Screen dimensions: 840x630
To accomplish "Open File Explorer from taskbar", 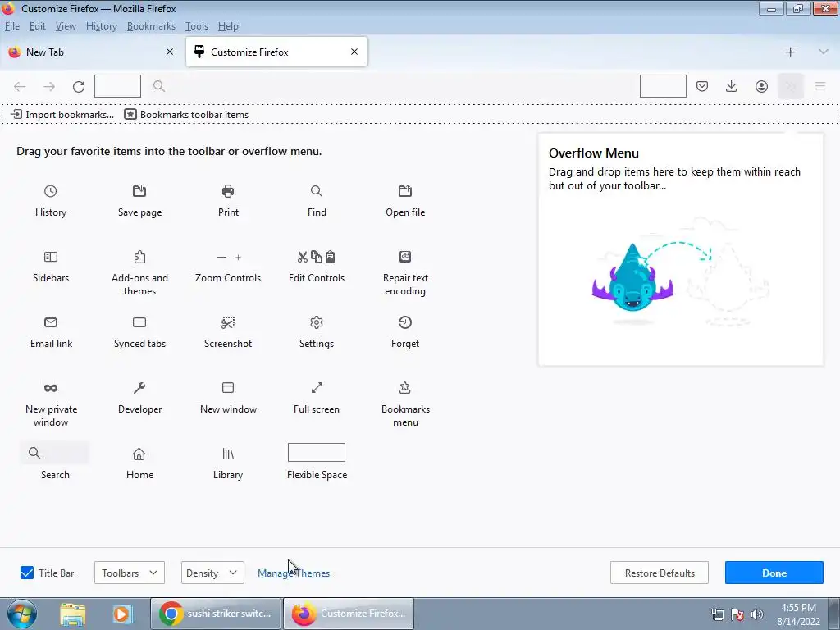I will tap(73, 614).
